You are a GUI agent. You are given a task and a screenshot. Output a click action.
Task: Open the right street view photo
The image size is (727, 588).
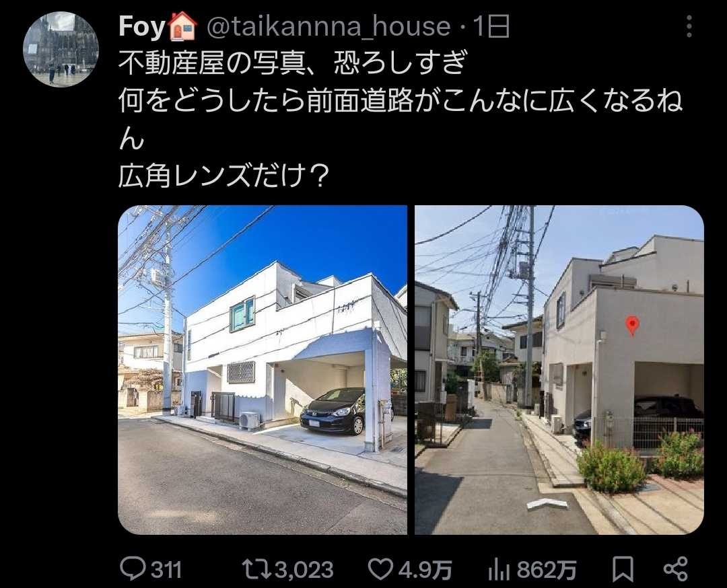[x=559, y=370]
